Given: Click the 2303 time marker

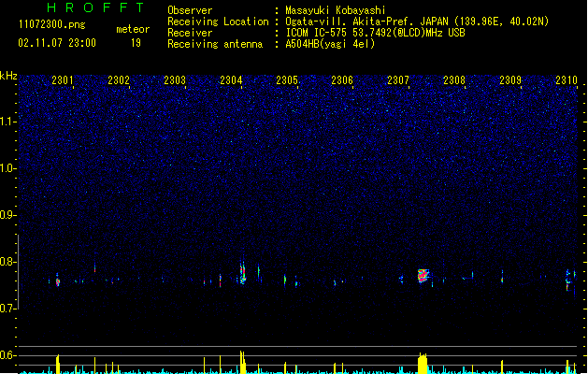Looking at the screenshot, I should (x=175, y=80).
